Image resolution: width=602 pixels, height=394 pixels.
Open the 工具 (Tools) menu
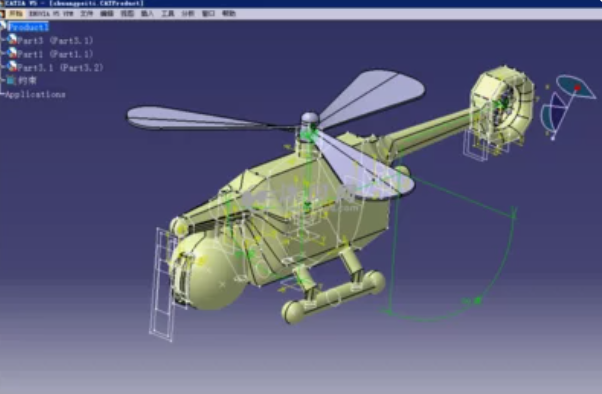click(x=167, y=13)
